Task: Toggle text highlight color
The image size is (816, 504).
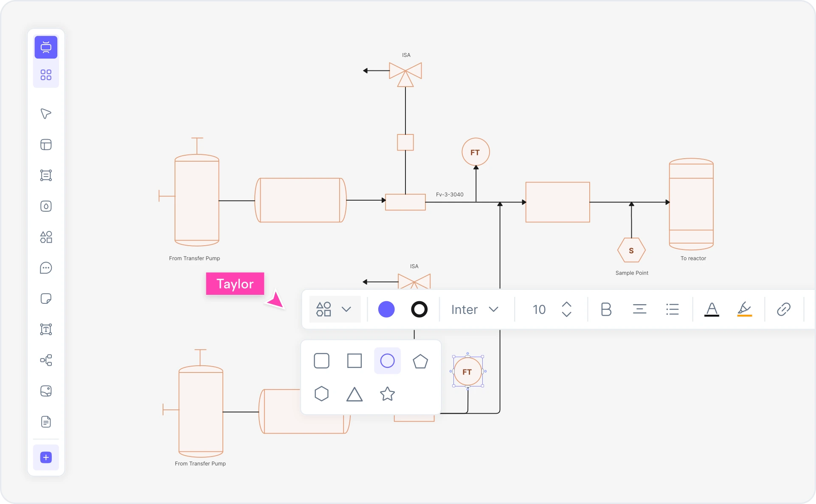Action: pos(744,309)
